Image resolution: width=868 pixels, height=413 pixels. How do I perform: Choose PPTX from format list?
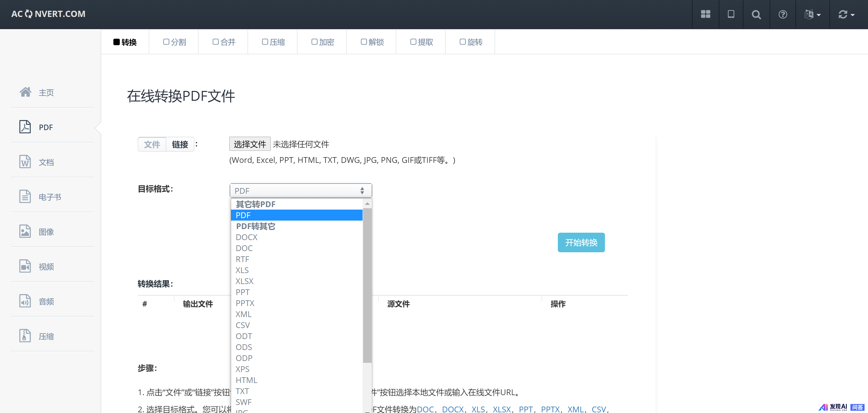pos(297,303)
